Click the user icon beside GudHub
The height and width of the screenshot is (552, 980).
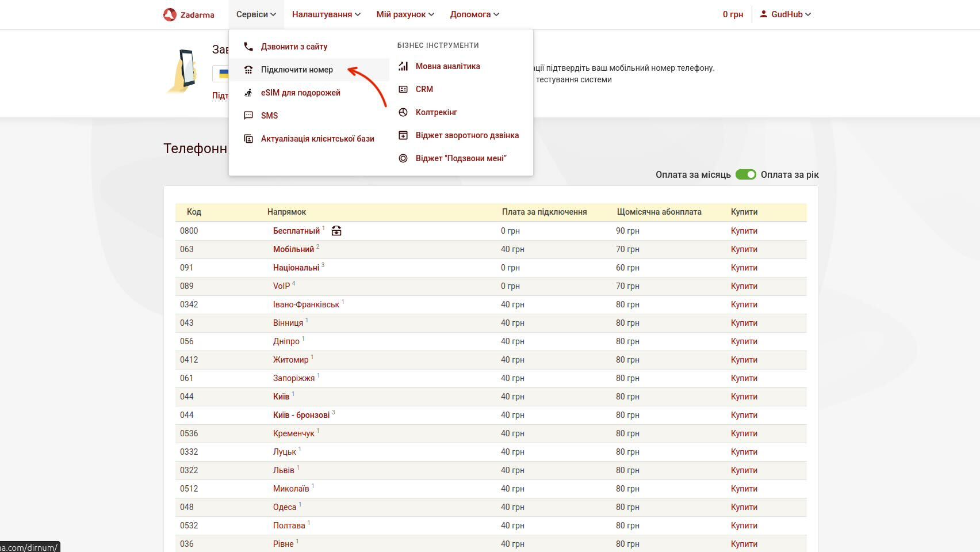pos(764,14)
